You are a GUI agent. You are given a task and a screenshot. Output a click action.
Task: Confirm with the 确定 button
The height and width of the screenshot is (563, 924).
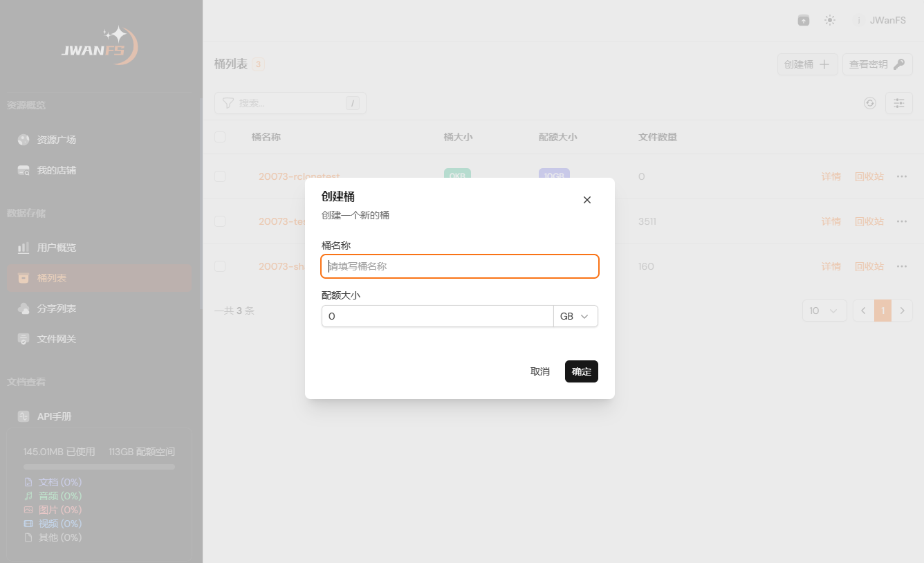tap(582, 371)
